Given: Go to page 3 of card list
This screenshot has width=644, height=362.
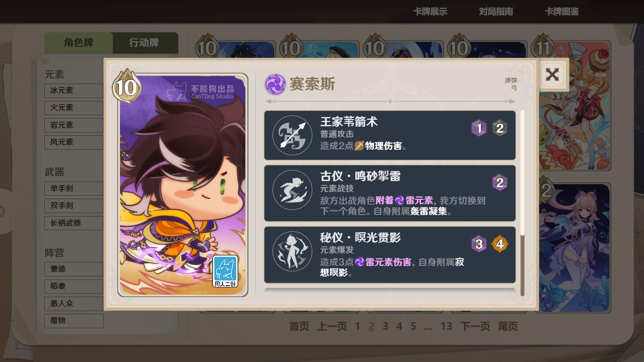Looking at the screenshot, I should [385, 326].
